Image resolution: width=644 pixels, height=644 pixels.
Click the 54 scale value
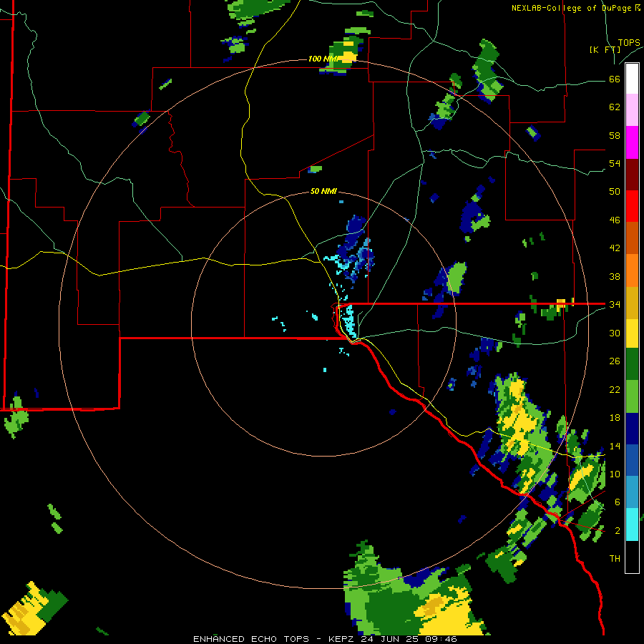click(615, 163)
